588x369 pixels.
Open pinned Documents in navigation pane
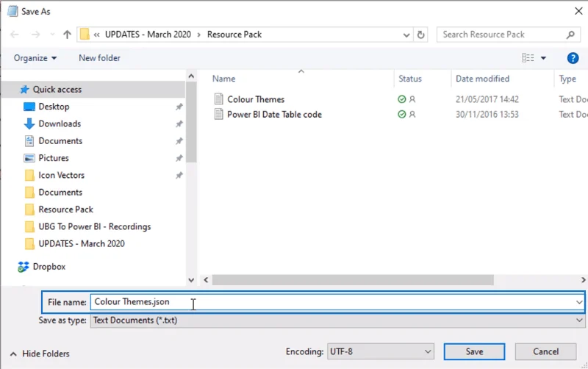60,141
